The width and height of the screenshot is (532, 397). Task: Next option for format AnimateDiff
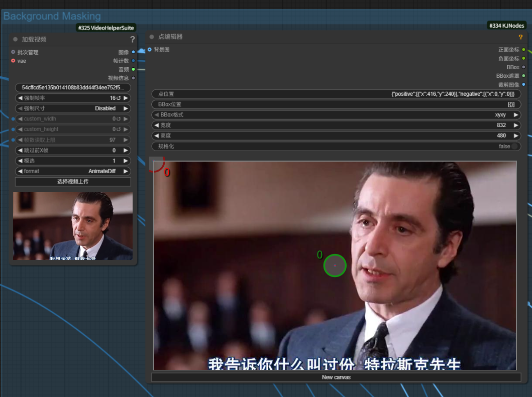tap(126, 171)
